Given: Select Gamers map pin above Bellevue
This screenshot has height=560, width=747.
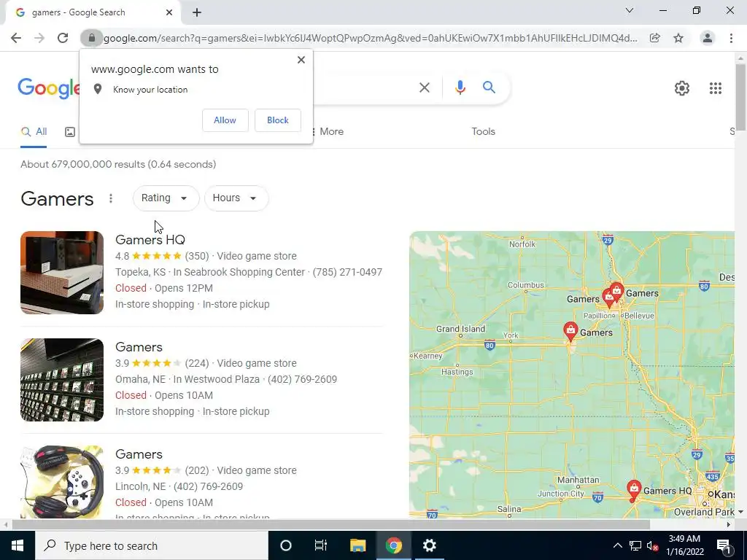Looking at the screenshot, I should pos(616,292).
